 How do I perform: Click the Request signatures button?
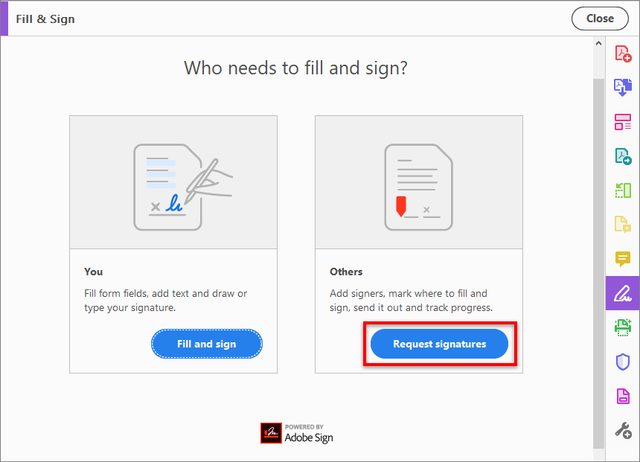point(439,344)
